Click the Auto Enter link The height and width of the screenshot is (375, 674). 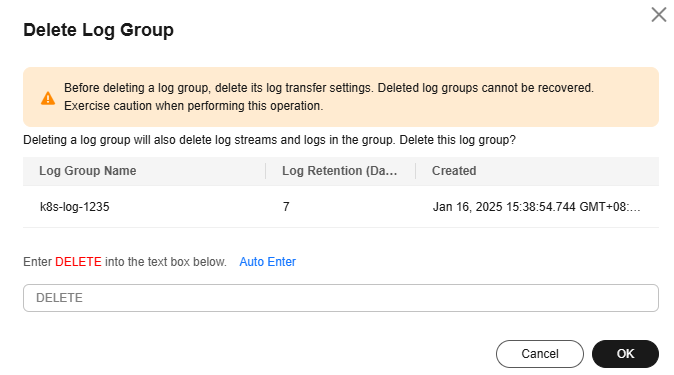tap(267, 262)
